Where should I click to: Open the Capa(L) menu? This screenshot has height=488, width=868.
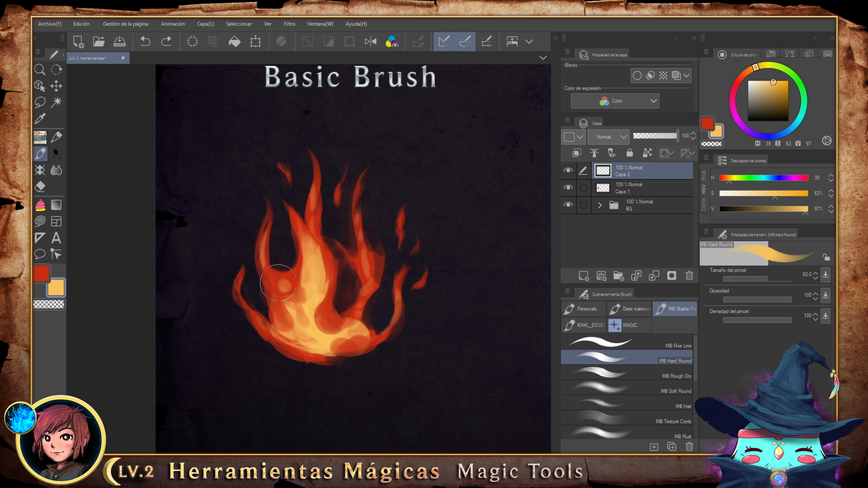[x=205, y=24]
